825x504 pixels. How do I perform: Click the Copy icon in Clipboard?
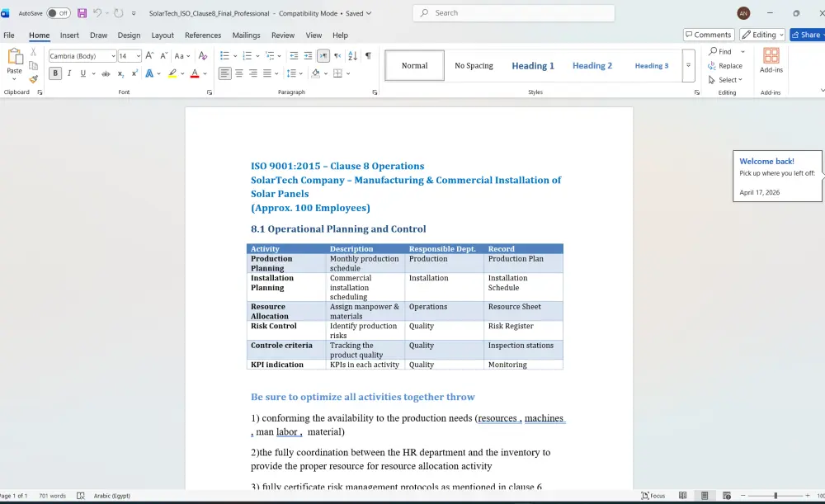[x=33, y=66]
